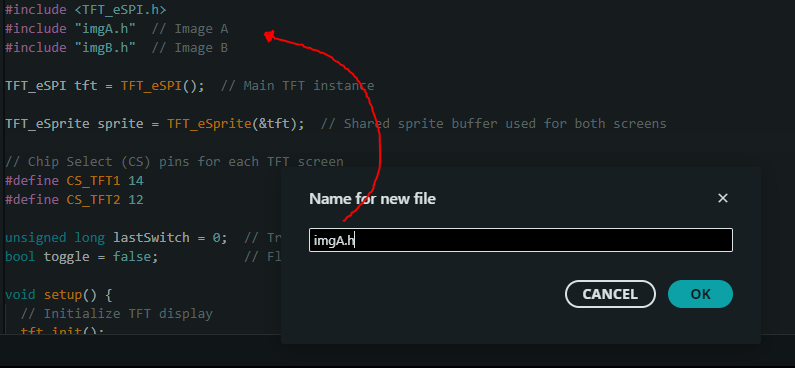Click the lastSwitch variable declaration
The image size is (795, 368).
[x=116, y=238]
